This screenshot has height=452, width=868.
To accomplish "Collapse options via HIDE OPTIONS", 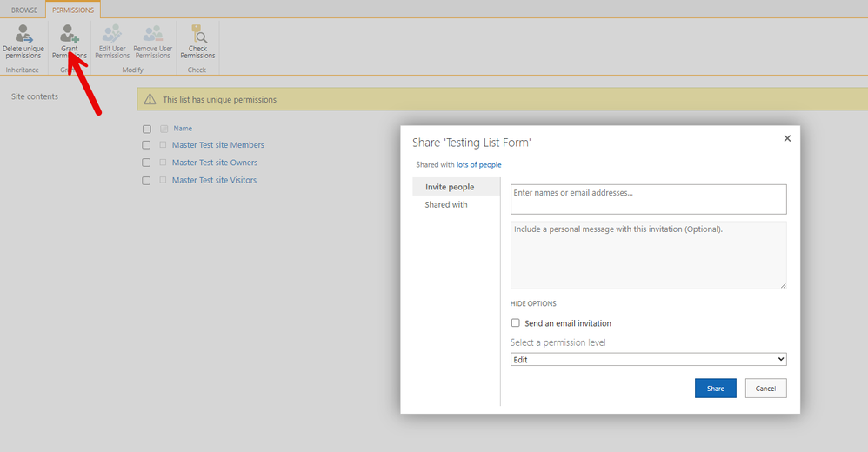I will coord(533,303).
